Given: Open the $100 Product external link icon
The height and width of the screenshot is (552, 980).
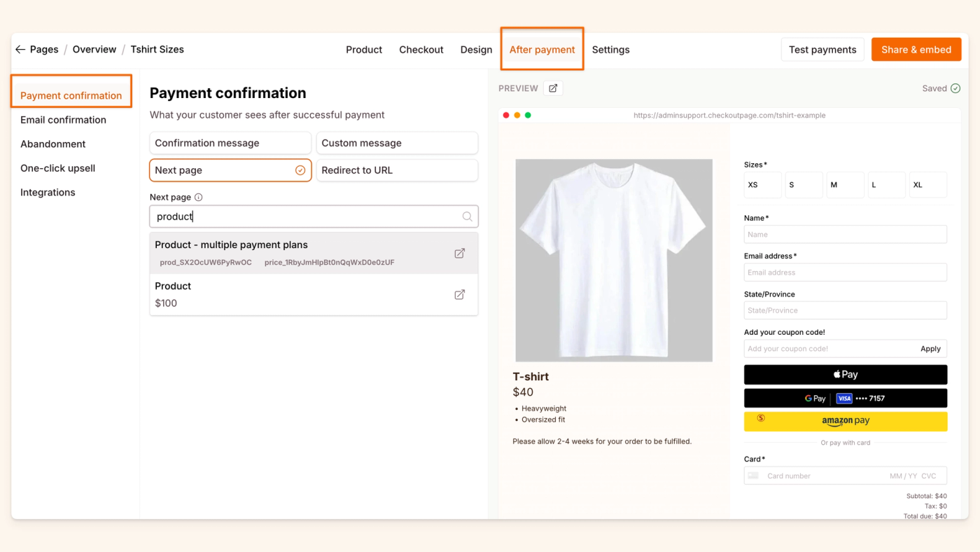Looking at the screenshot, I should coord(459,294).
